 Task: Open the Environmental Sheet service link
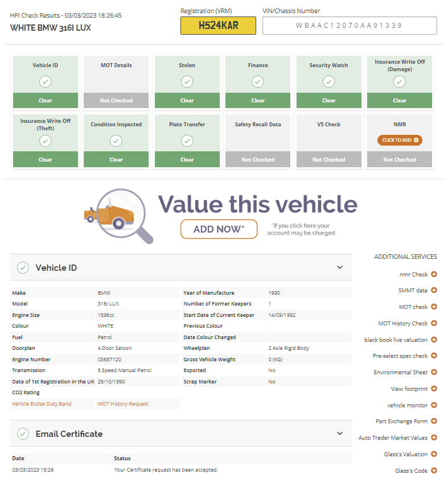tap(400, 372)
